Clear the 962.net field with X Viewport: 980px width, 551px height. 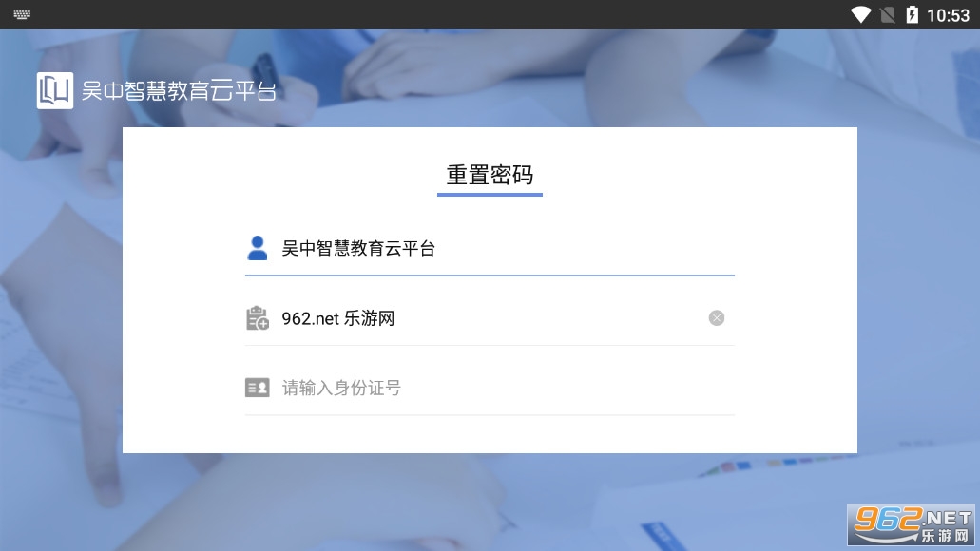click(x=717, y=318)
